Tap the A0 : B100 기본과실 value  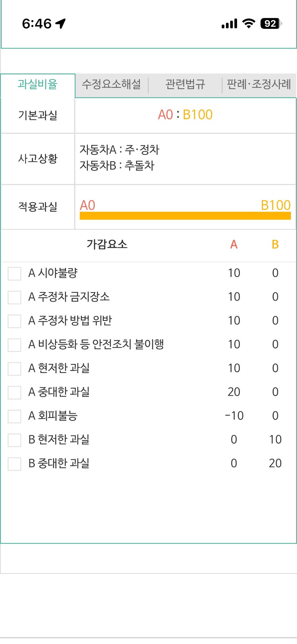click(x=185, y=115)
